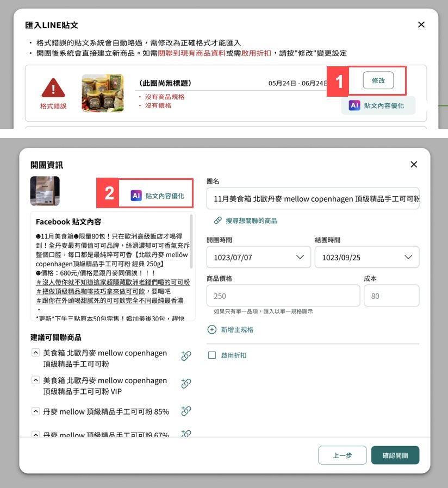Click the (此團尚無標題) title text

[x=165, y=83]
